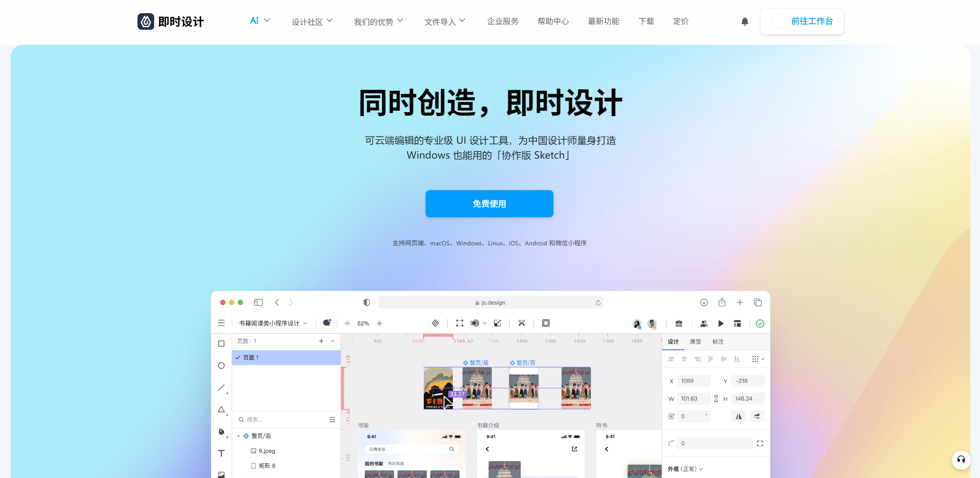The image size is (980, 478).
Task: Open 帮助中心 in navigation
Action: [x=553, y=21]
